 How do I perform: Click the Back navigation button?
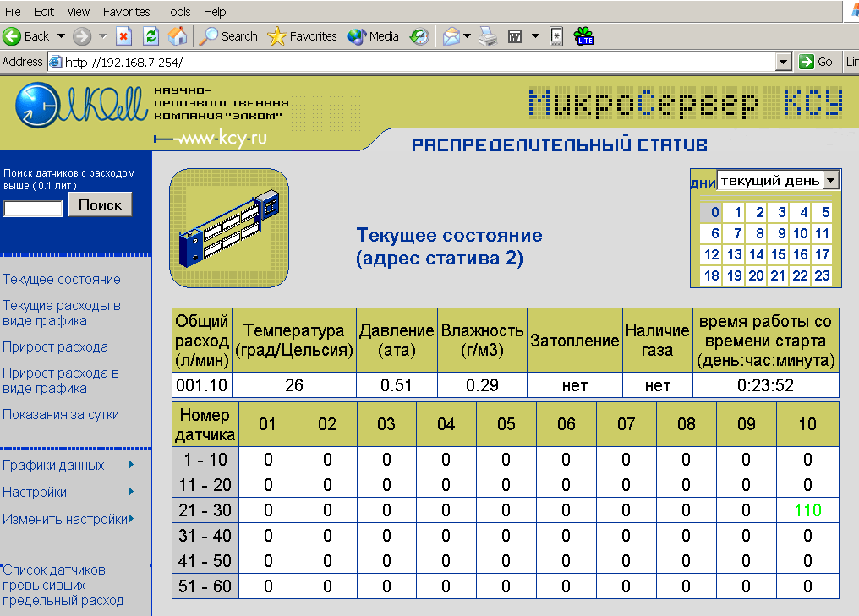tap(25, 36)
